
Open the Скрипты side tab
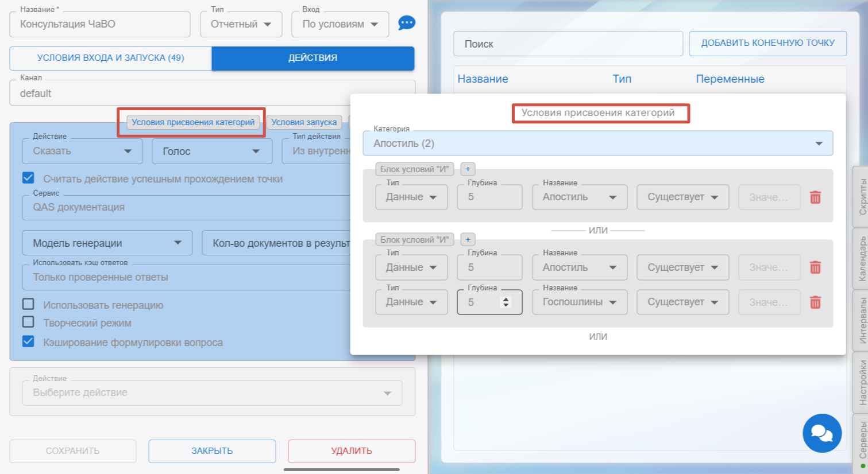pyautogui.click(x=861, y=196)
